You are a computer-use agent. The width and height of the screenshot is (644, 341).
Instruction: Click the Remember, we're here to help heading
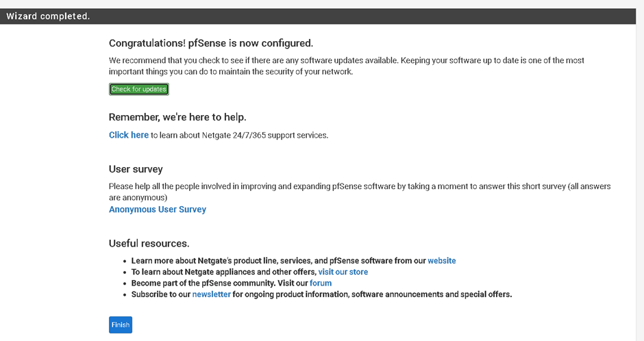(x=177, y=117)
